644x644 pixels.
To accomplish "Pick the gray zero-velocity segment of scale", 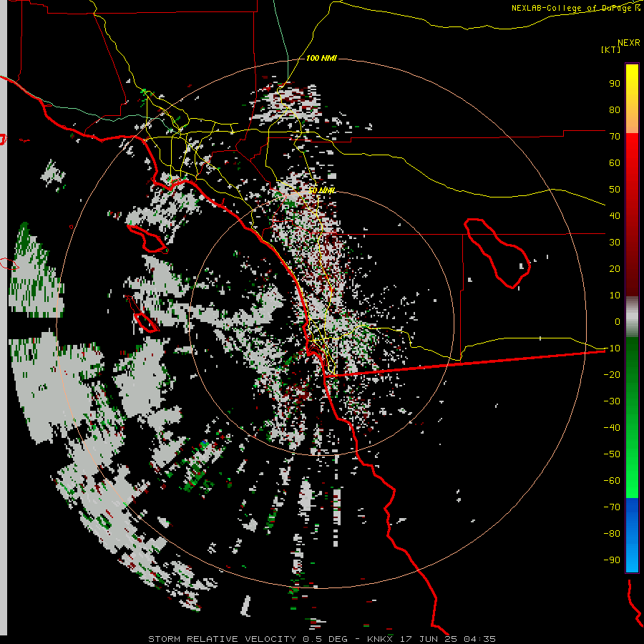I will [x=632, y=317].
